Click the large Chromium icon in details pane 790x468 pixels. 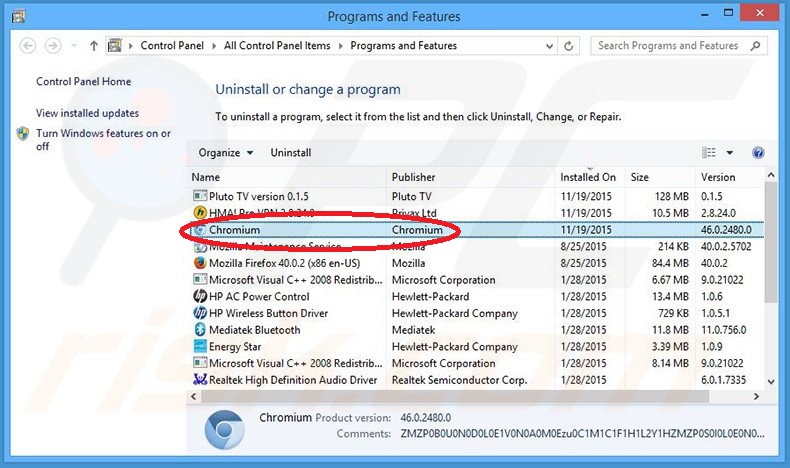[224, 429]
